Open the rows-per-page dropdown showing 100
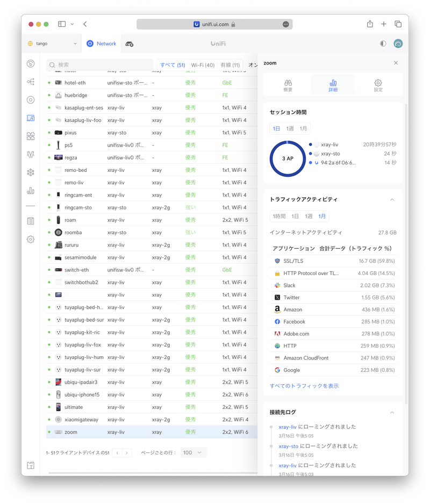Image resolution: width=430 pixels, height=504 pixels. [x=193, y=453]
